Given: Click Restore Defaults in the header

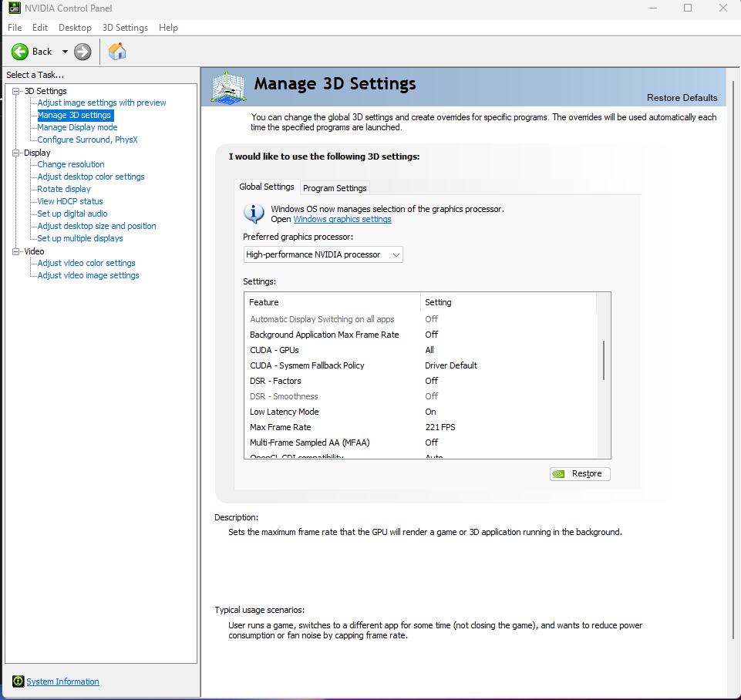Looking at the screenshot, I should [682, 98].
